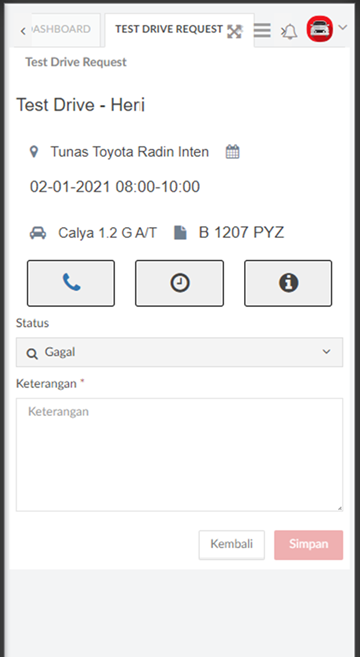Click the red car profile avatar
Viewport: 360px width, 657px height.
coord(320,29)
